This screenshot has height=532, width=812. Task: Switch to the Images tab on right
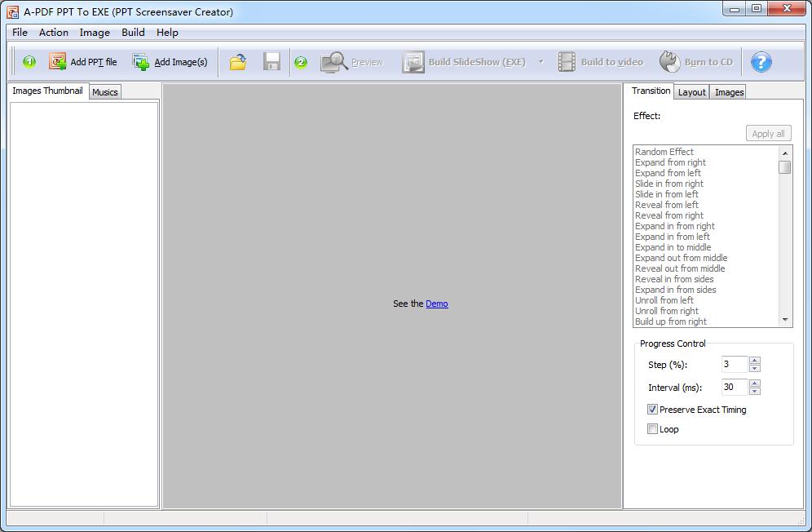(729, 91)
